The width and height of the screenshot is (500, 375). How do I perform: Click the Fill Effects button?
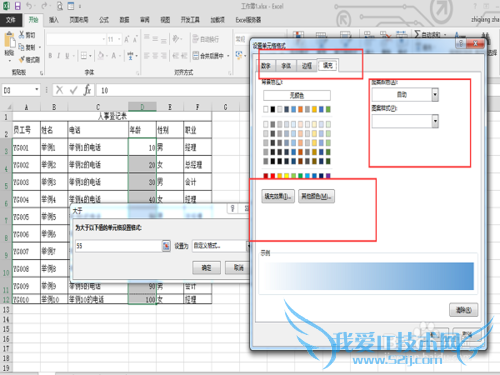pyautogui.click(x=278, y=196)
